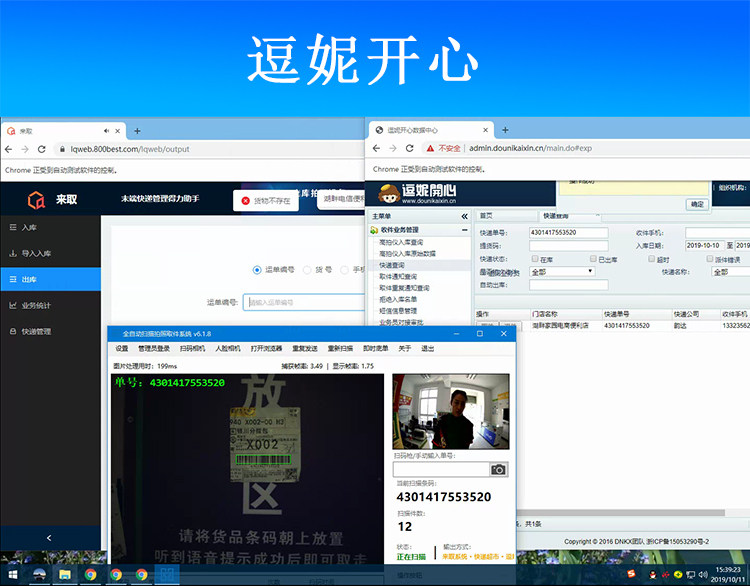This screenshot has height=586, width=750.
Task: Open 设置 menu in scanning app
Action: pyautogui.click(x=122, y=348)
